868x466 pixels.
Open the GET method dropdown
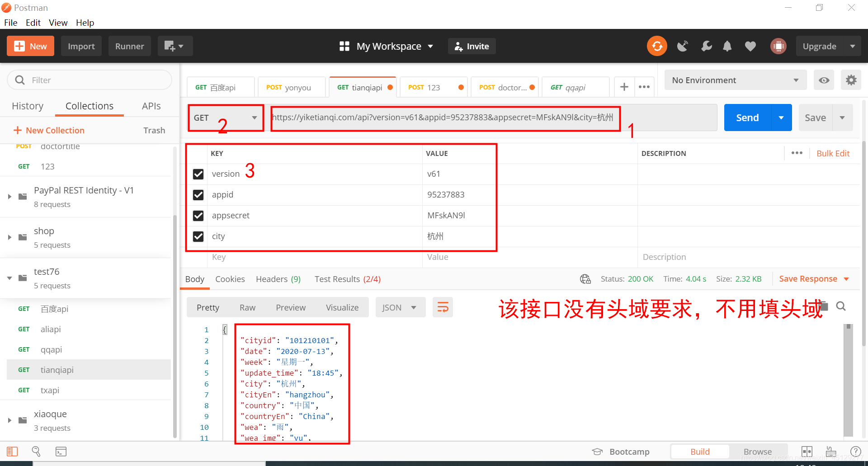tap(226, 118)
